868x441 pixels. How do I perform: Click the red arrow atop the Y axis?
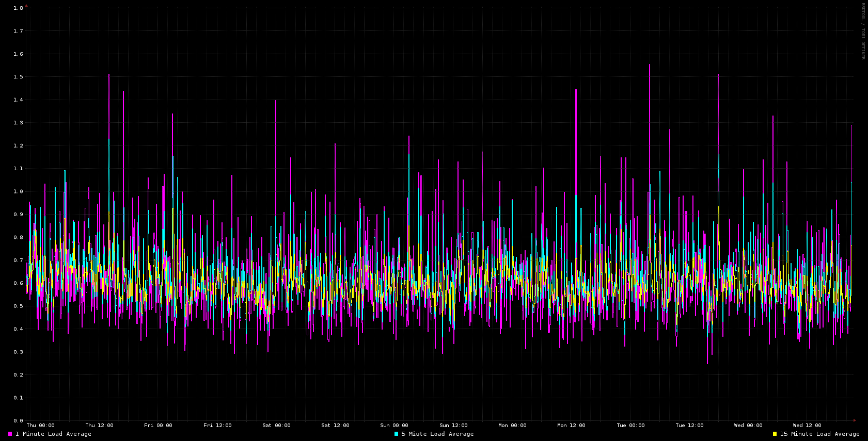click(26, 6)
